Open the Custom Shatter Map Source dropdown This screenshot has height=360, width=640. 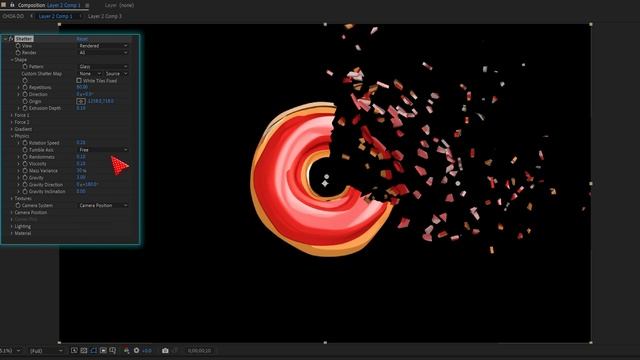pyautogui.click(x=116, y=73)
